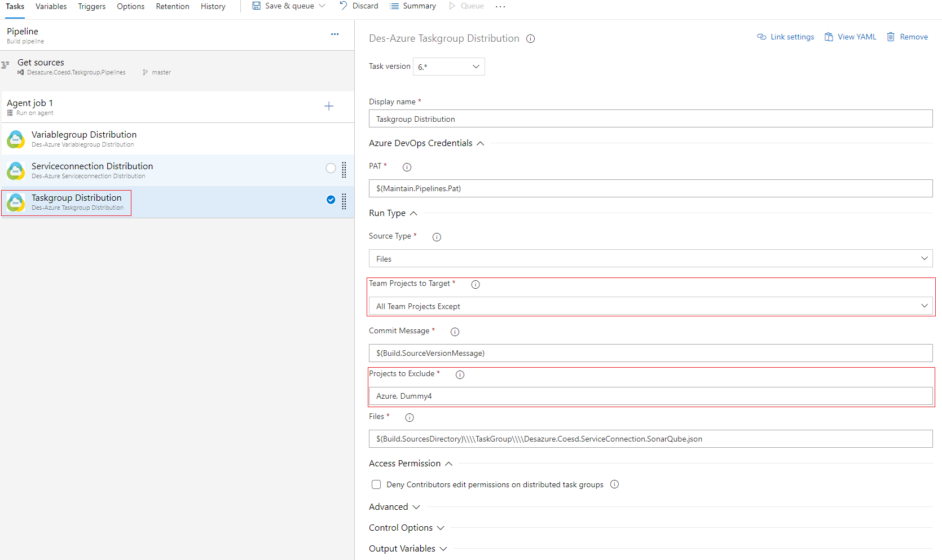Click the Link settings chain icon
This screenshot has height=560, width=942.
tap(761, 37)
